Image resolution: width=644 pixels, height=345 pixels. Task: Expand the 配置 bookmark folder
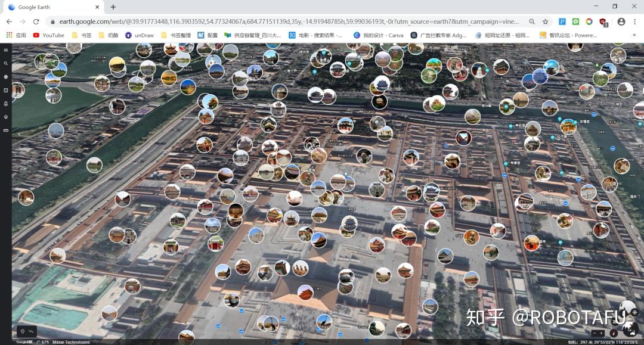(x=212, y=35)
